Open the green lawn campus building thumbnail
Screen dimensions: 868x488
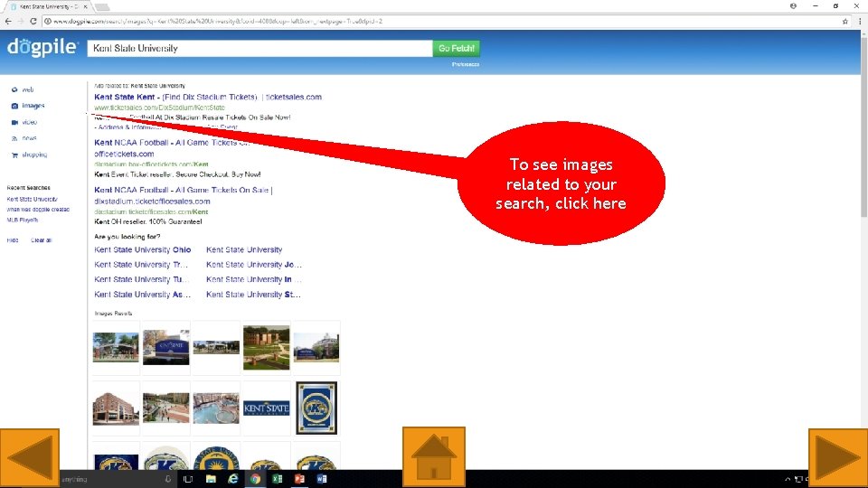click(x=266, y=347)
